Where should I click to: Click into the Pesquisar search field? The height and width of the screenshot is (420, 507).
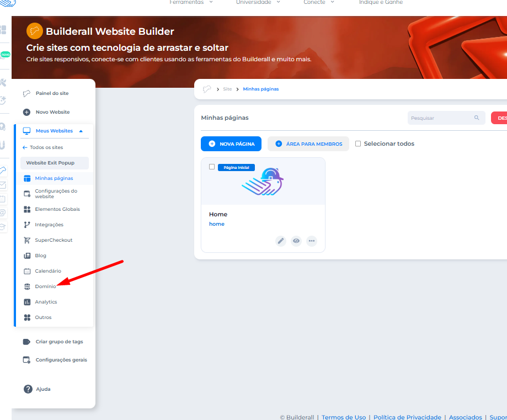440,118
